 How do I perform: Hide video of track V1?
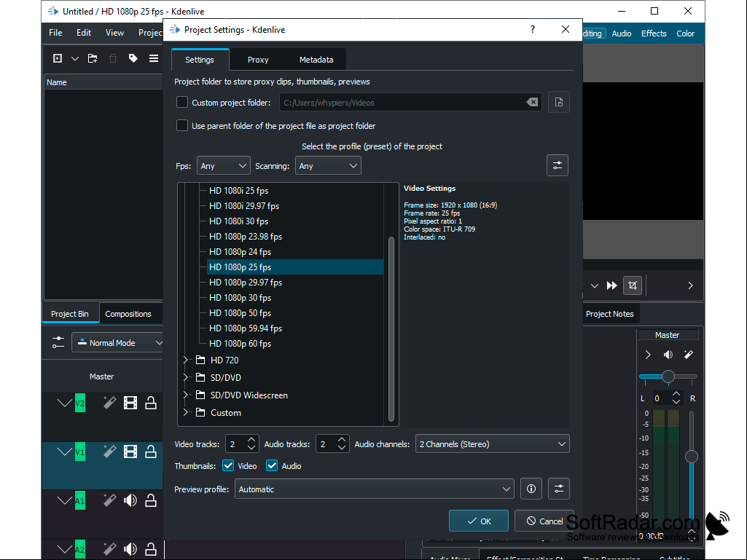(x=130, y=451)
